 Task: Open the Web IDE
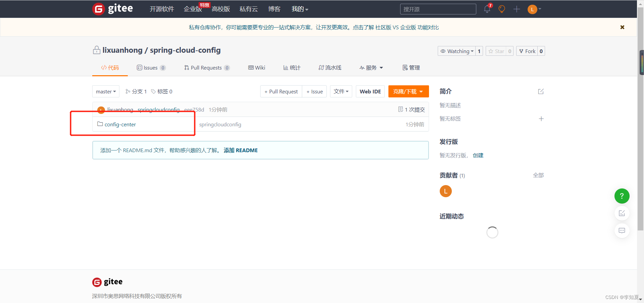tap(370, 91)
